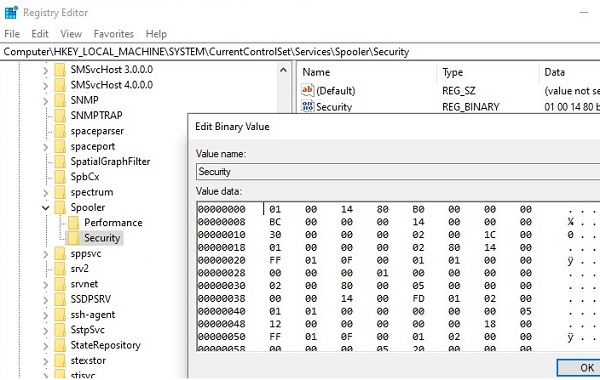Select the spaceport folder icon

pos(60,146)
